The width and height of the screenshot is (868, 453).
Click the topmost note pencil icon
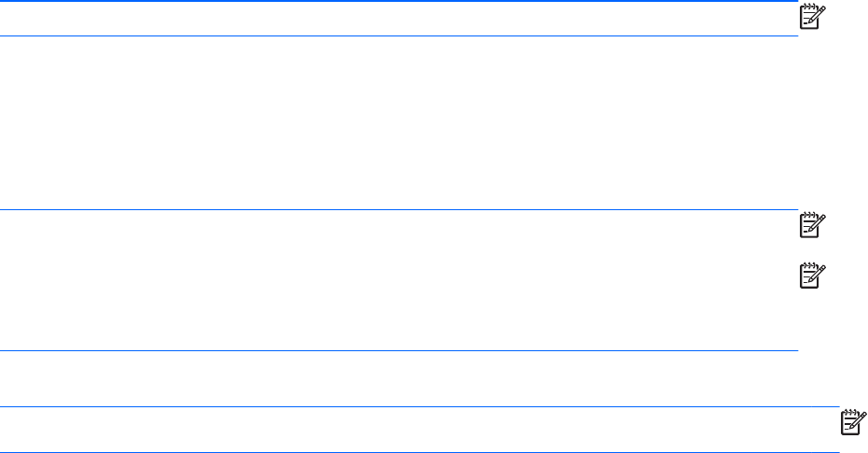pyautogui.click(x=809, y=16)
